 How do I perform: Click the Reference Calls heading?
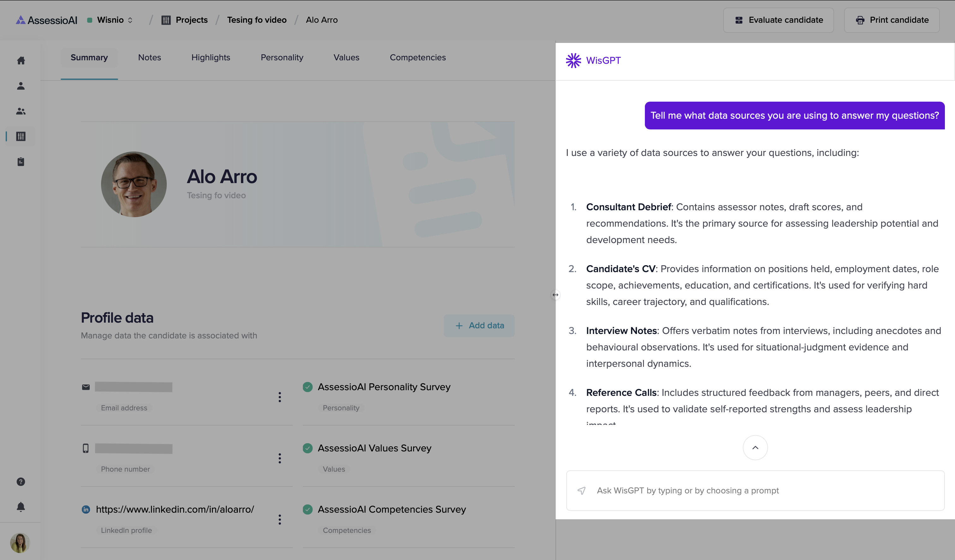click(622, 392)
